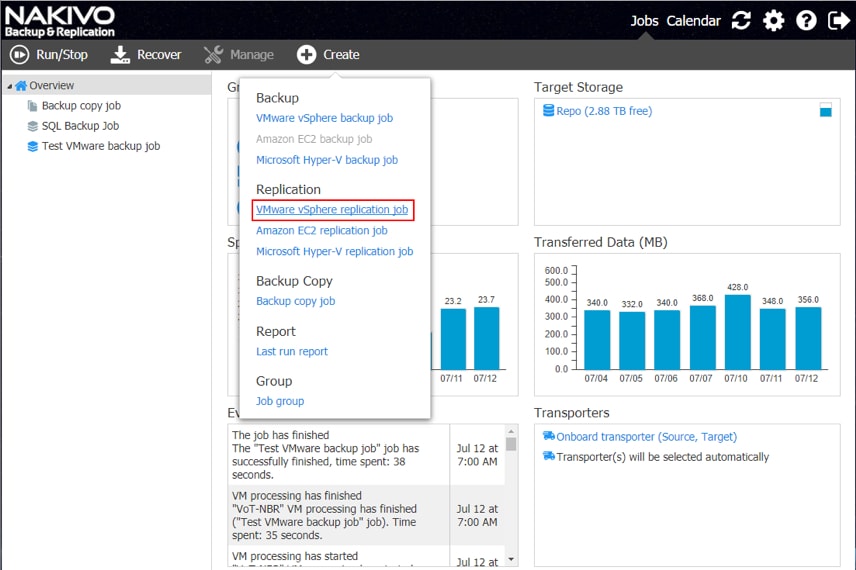The width and height of the screenshot is (856, 570).
Task: Switch to the Calendar tab
Action: pyautogui.click(x=693, y=21)
